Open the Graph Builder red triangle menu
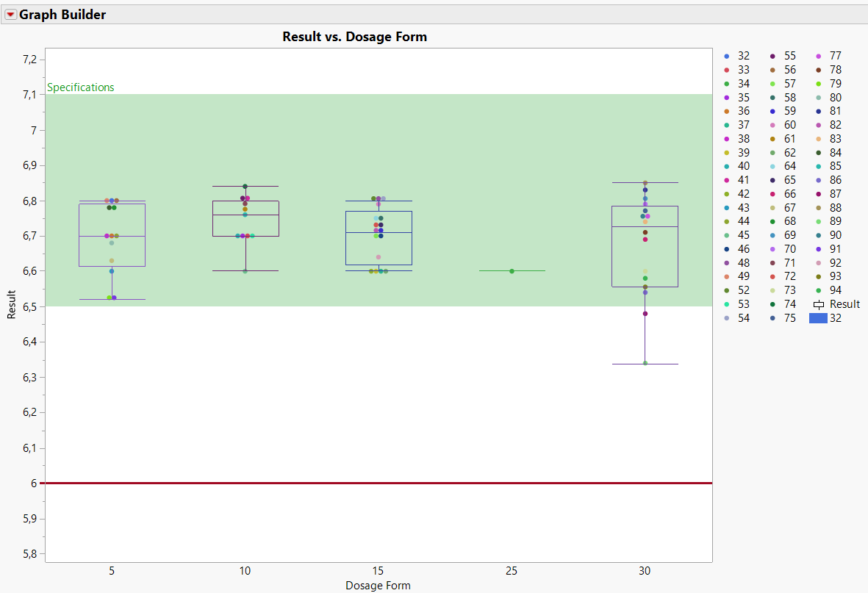The width and height of the screenshot is (868, 593). click(x=10, y=15)
